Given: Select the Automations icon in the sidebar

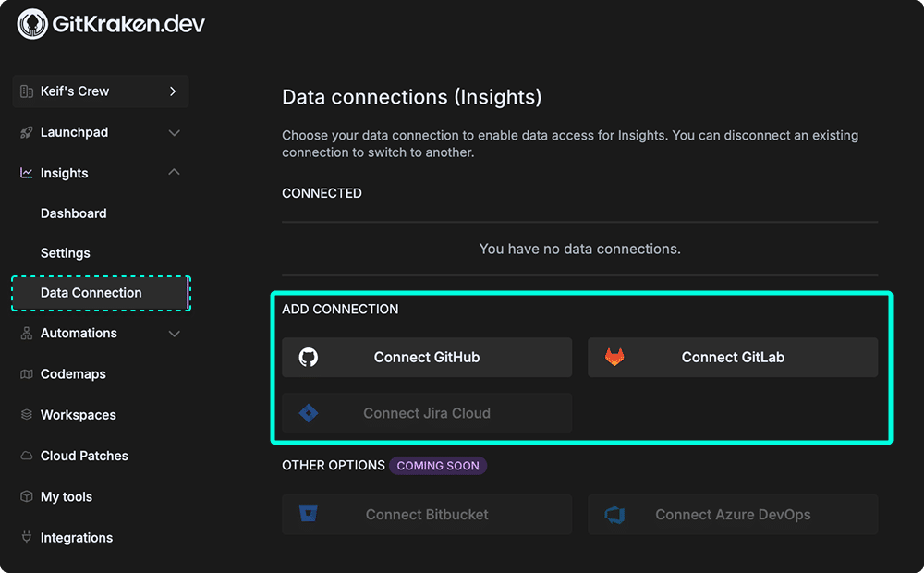Looking at the screenshot, I should [25, 334].
